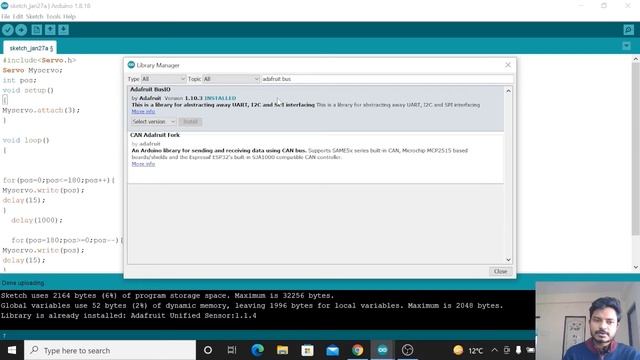The height and width of the screenshot is (360, 640).
Task: Click the weather 12°C taskbar widget
Action: click(468, 350)
